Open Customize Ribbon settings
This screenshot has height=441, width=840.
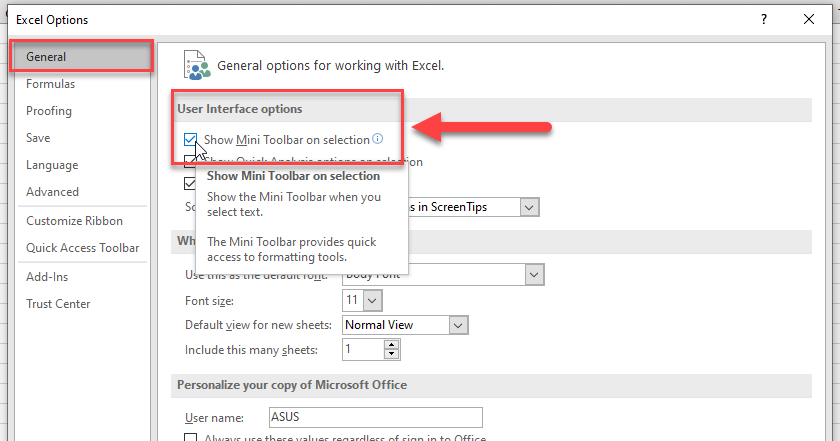[74, 221]
